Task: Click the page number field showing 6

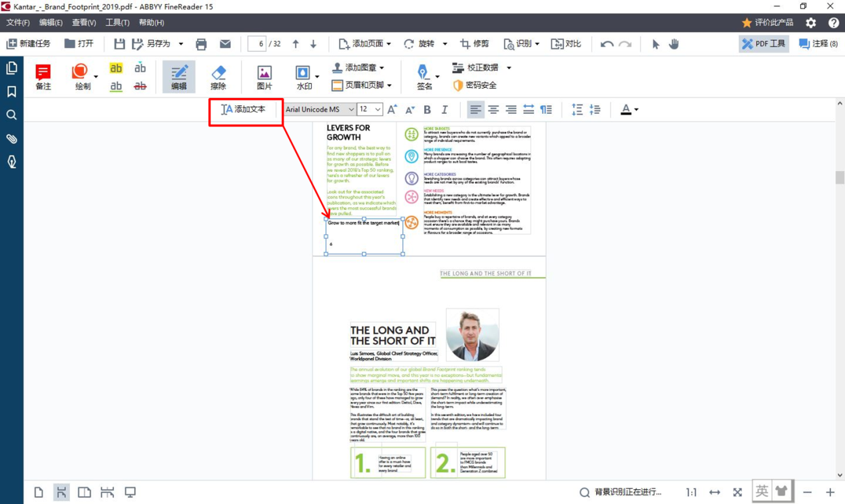Action: [x=257, y=44]
